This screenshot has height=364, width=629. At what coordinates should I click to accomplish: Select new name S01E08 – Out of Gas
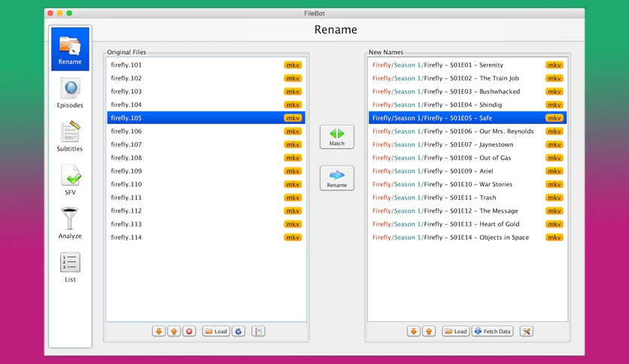pyautogui.click(x=467, y=157)
